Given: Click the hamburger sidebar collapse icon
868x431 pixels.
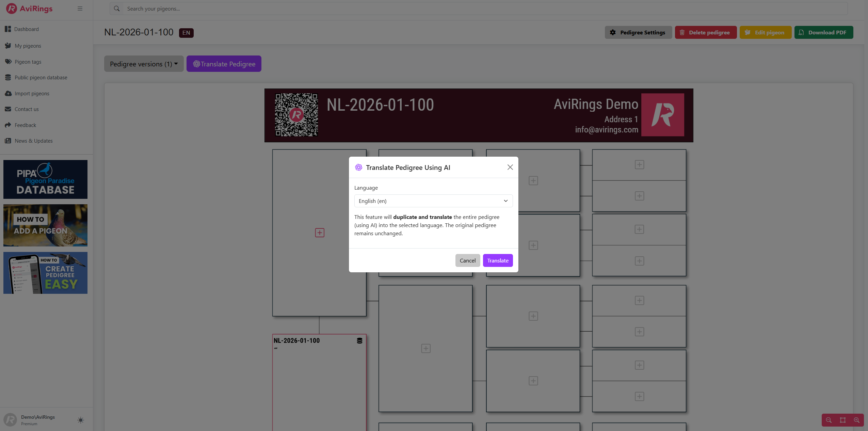Looking at the screenshot, I should 80,9.
